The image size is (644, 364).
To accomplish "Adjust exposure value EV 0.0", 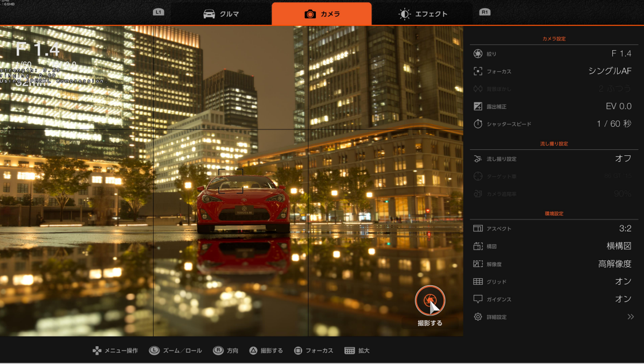I will click(x=619, y=106).
